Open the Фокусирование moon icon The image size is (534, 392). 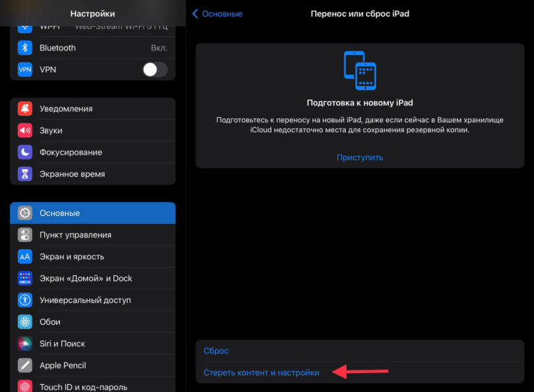tap(25, 152)
